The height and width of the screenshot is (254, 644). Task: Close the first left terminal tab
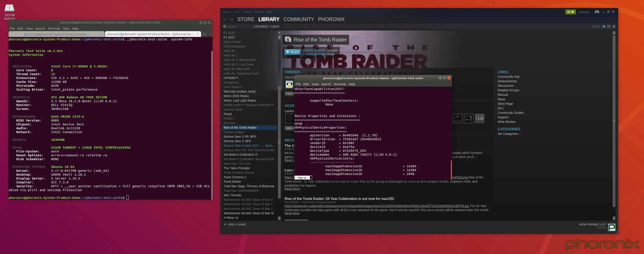pos(101,34)
